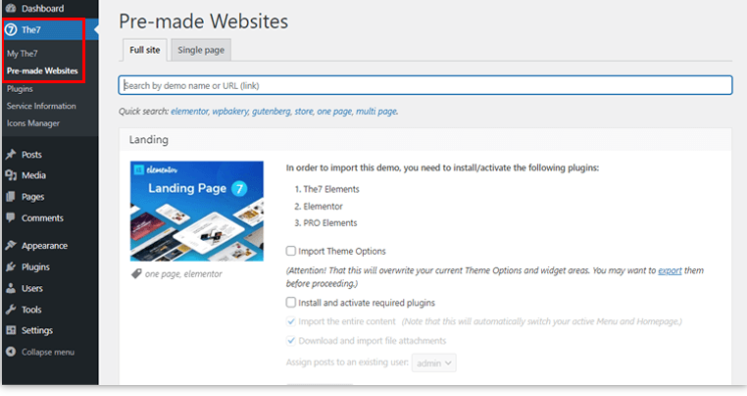Click the tag icon under Landing thumbnail
Viewport: 747px width, 396px height.
coord(136,274)
